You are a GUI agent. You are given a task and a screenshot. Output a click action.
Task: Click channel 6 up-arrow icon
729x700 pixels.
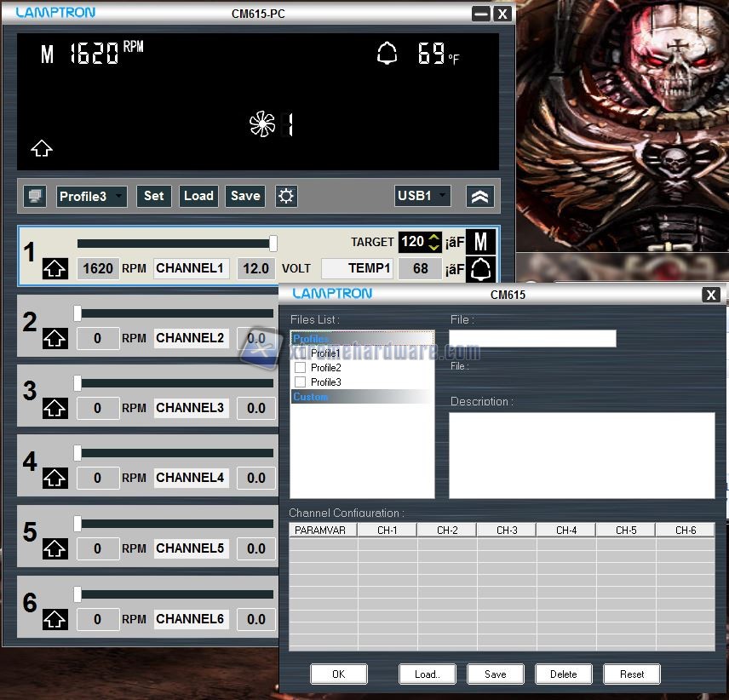(55, 619)
